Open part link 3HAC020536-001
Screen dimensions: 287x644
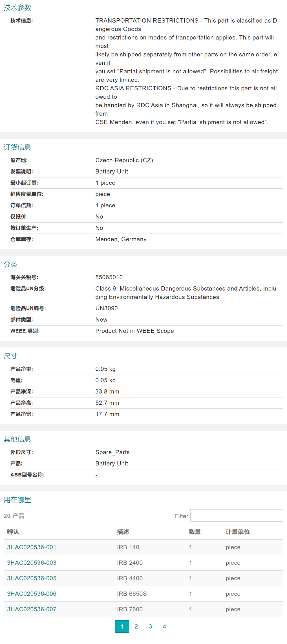32,547
